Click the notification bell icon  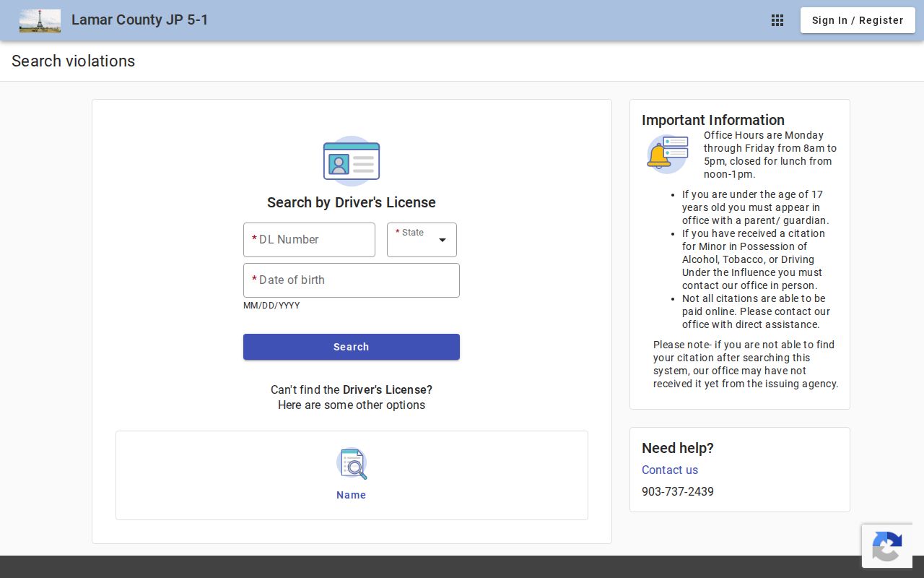point(667,154)
